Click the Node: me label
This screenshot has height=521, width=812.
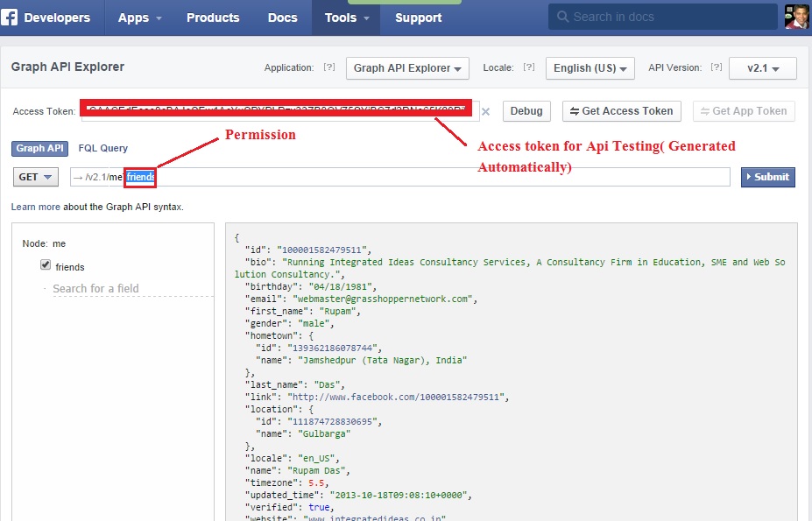[x=44, y=243]
